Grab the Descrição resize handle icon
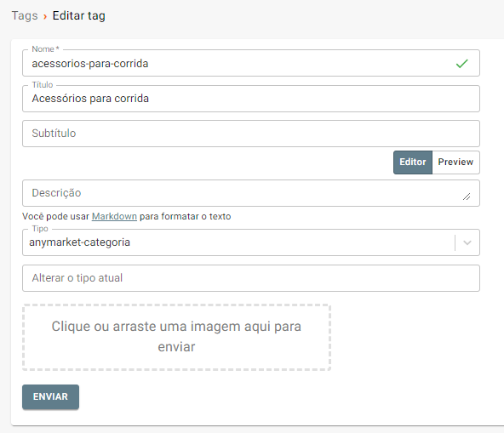504x433 pixels. [x=467, y=197]
